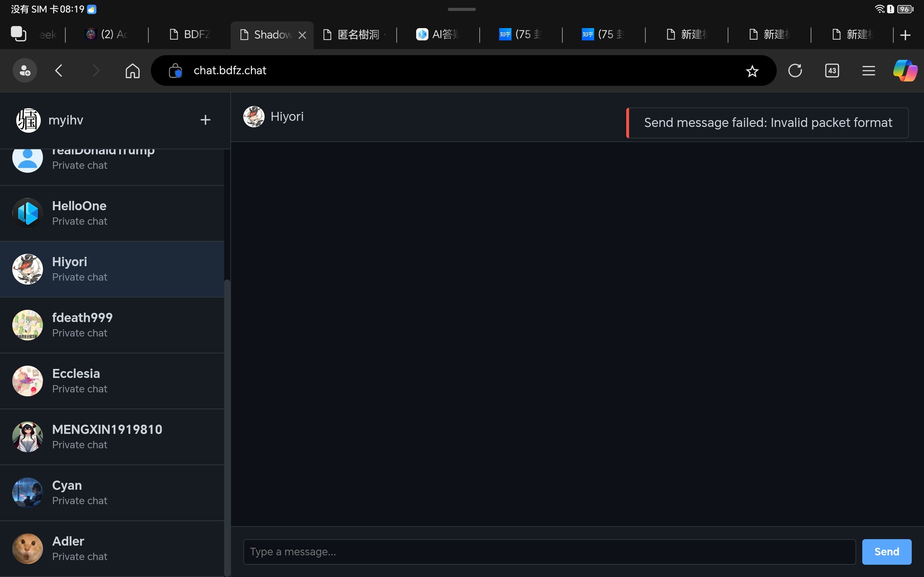This screenshot has height=577, width=924.
Task: Click the back navigation arrow
Action: point(59,71)
